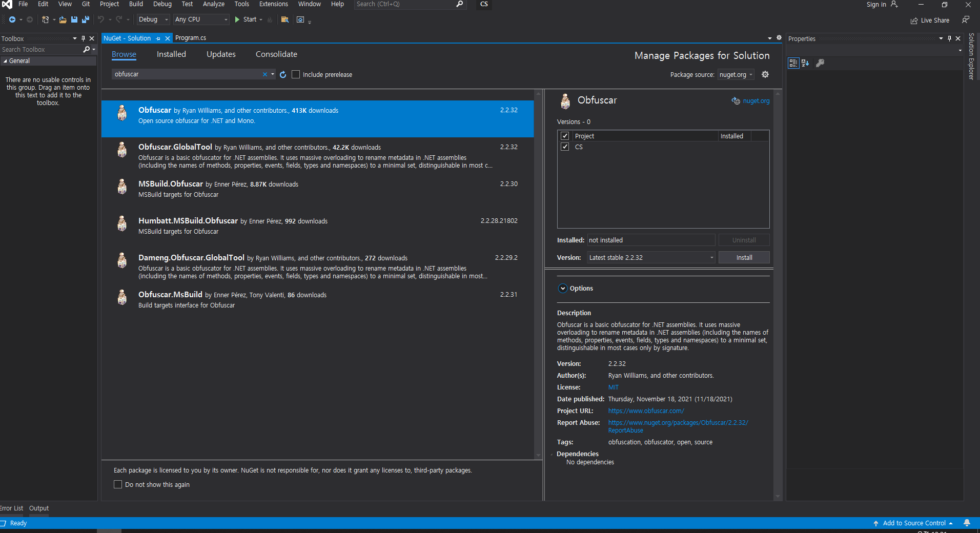Open notifications bell in status bar
The height and width of the screenshot is (533, 980).
[x=967, y=523]
